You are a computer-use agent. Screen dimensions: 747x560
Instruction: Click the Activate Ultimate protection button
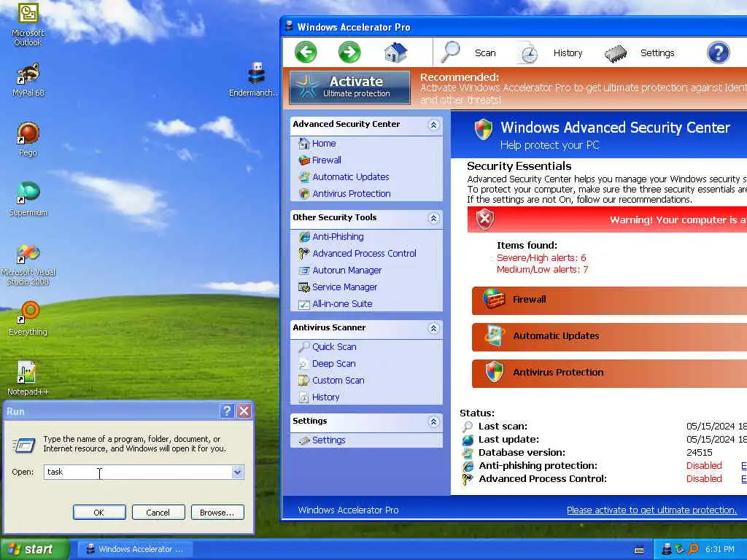(349, 87)
